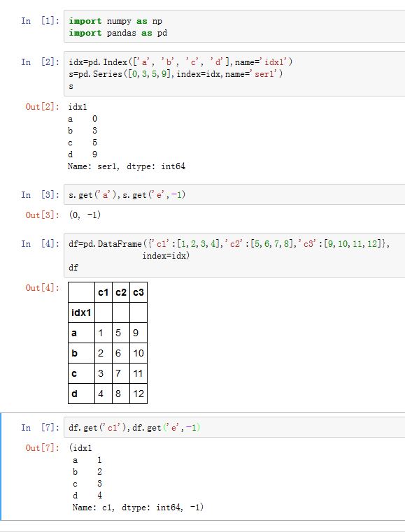The image size is (405, 532).
Task: Click row label a in DataFrame table
Action: click(x=81, y=333)
